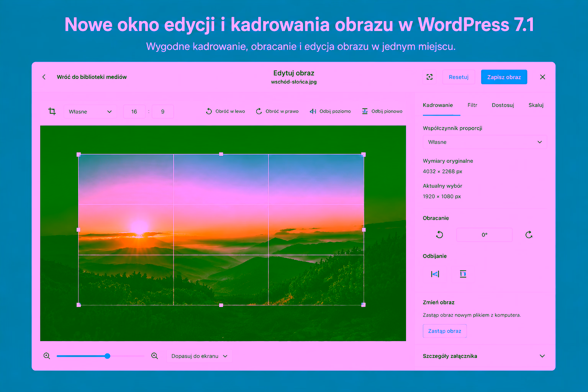Screen dimensions: 588x392
Task: Expand the 'Szczegóły załącznika' section
Action: click(485, 356)
